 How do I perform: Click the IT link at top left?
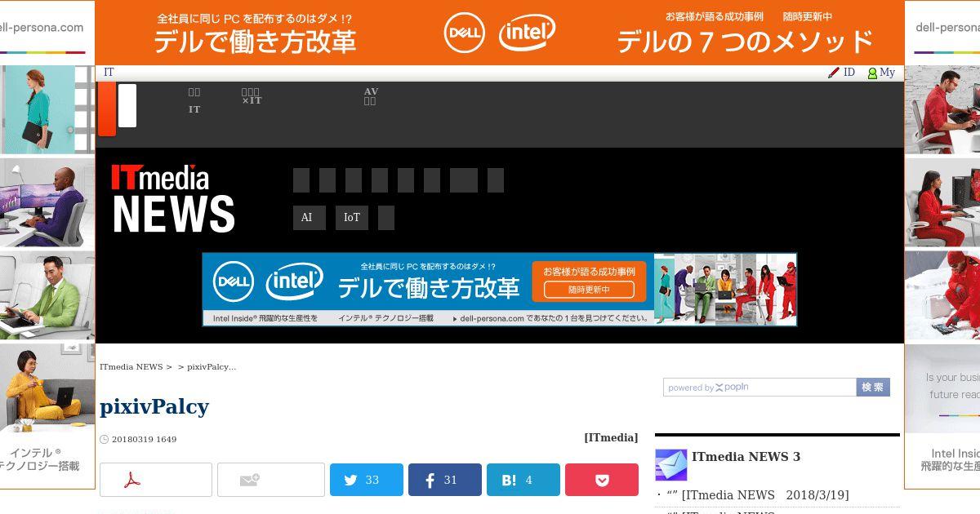[109, 73]
